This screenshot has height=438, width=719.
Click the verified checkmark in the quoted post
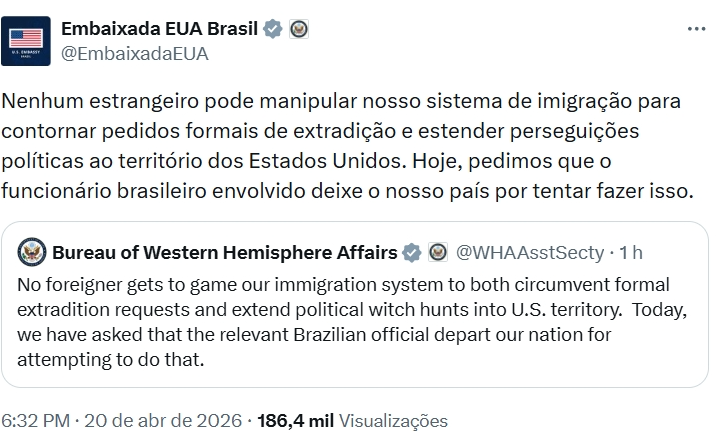pyautogui.click(x=411, y=252)
